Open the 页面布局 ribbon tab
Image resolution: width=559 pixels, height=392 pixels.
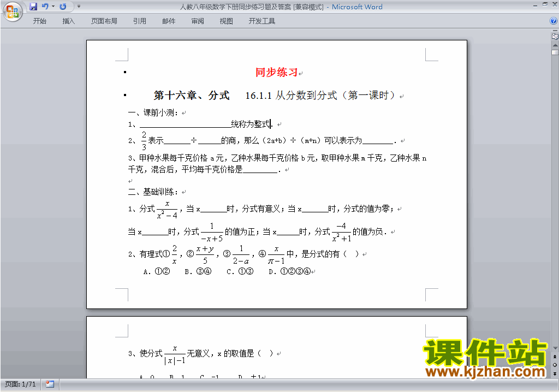tap(104, 21)
